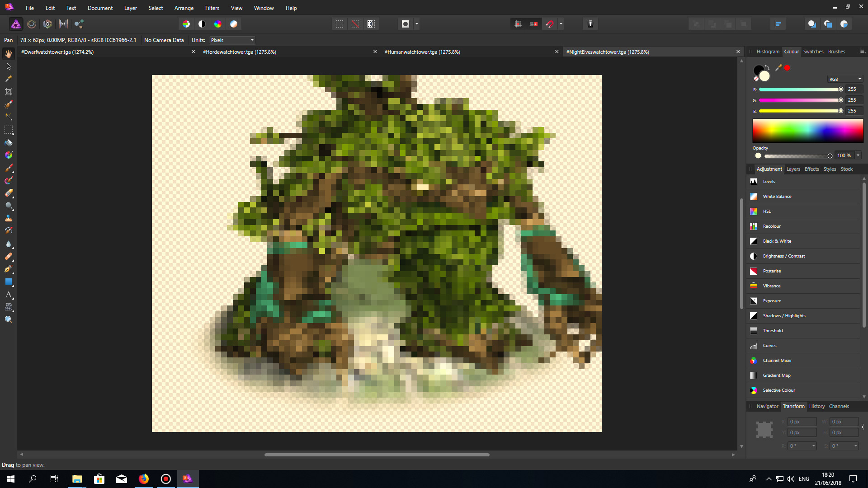The height and width of the screenshot is (488, 868).
Task: Apply Auto White Balance from toolbar
Action: click(234, 24)
